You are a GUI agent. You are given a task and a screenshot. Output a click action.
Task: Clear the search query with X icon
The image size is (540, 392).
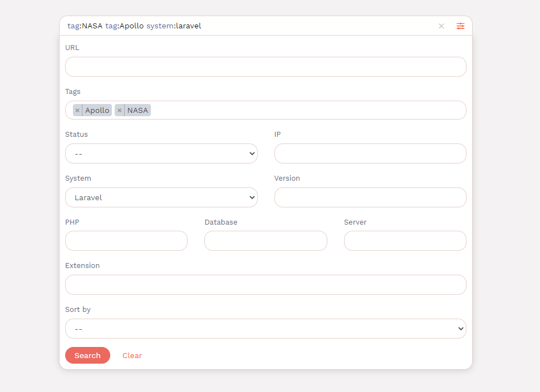tap(441, 26)
